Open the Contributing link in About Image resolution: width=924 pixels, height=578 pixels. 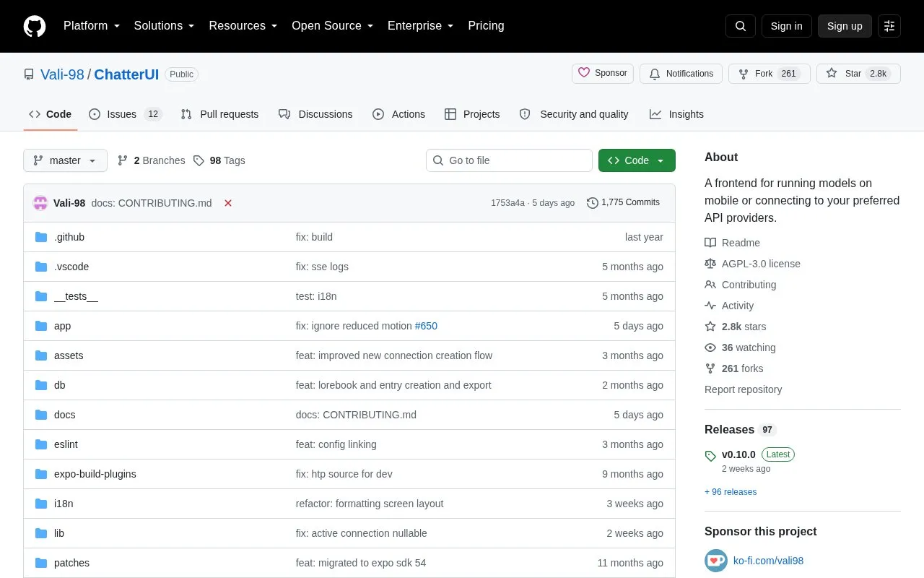(740, 285)
